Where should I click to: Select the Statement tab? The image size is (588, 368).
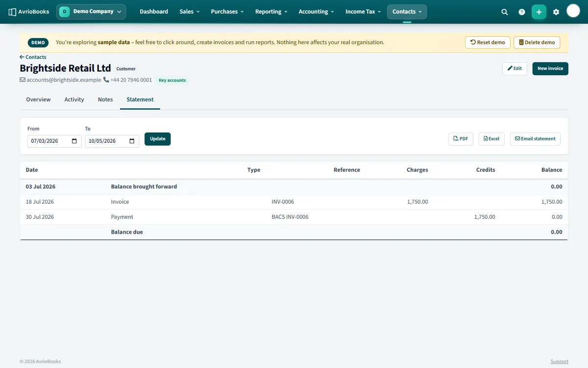pos(140,100)
